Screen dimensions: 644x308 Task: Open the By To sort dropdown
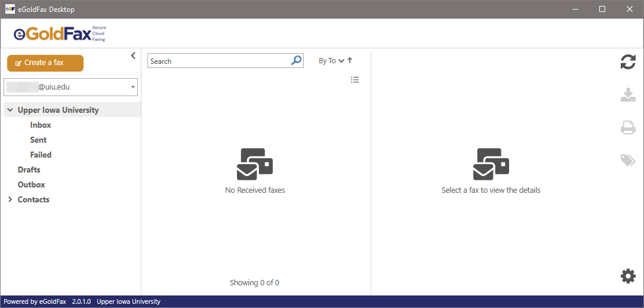coord(331,61)
